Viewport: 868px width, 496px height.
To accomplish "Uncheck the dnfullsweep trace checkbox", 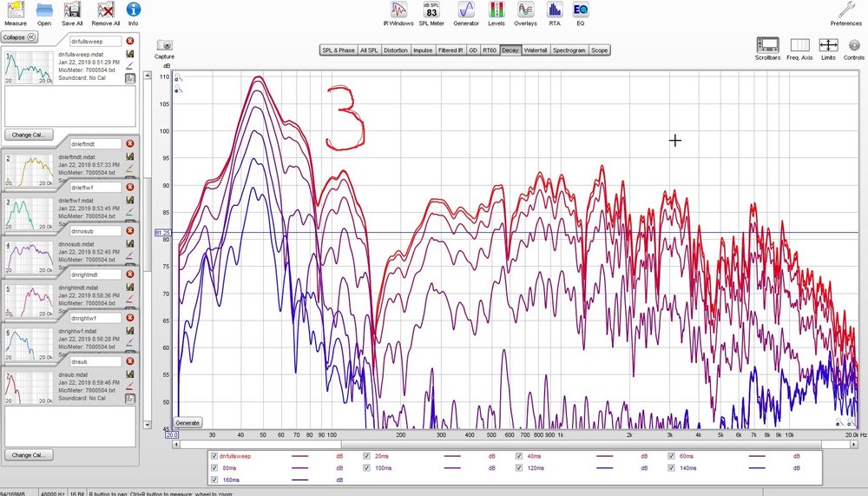I will pos(214,456).
